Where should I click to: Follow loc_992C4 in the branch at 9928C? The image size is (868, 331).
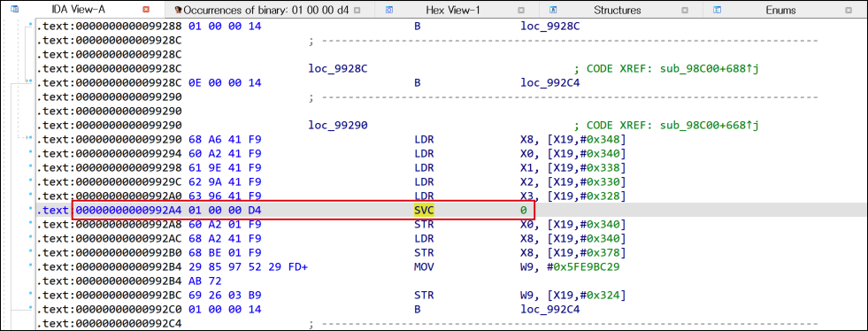coord(550,83)
